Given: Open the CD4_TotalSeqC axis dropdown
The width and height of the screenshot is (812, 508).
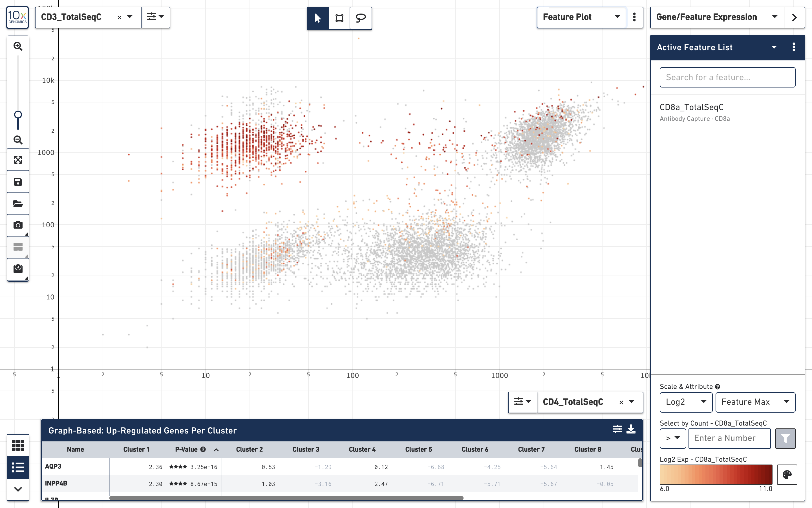Looking at the screenshot, I should (x=632, y=402).
